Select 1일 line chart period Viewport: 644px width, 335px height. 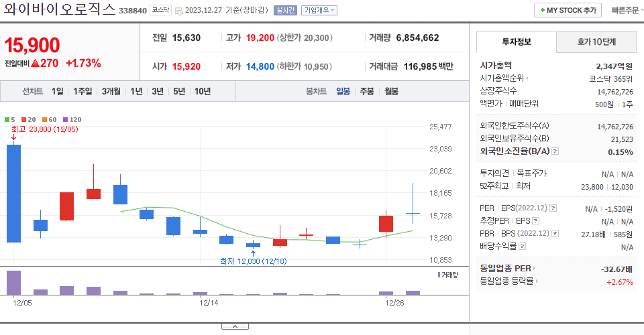pos(58,91)
